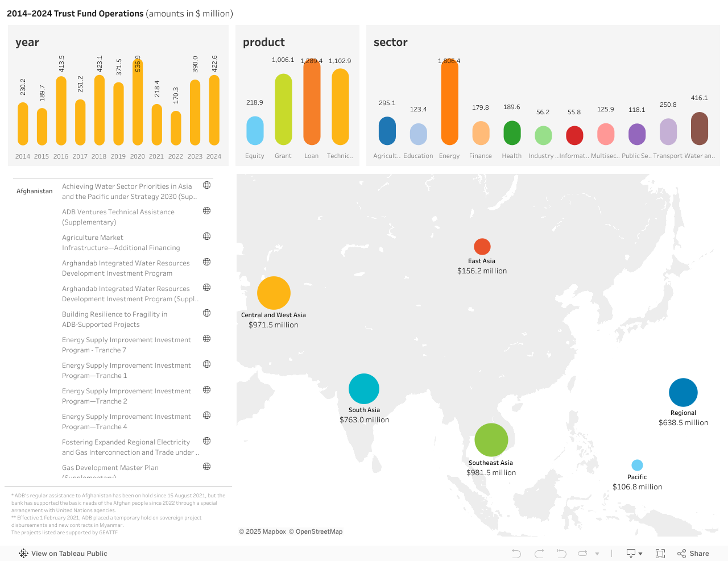The image size is (728, 561).
Task: Click the globe icon beside ADB Ventures Technical Assistance
Action: 207,211
